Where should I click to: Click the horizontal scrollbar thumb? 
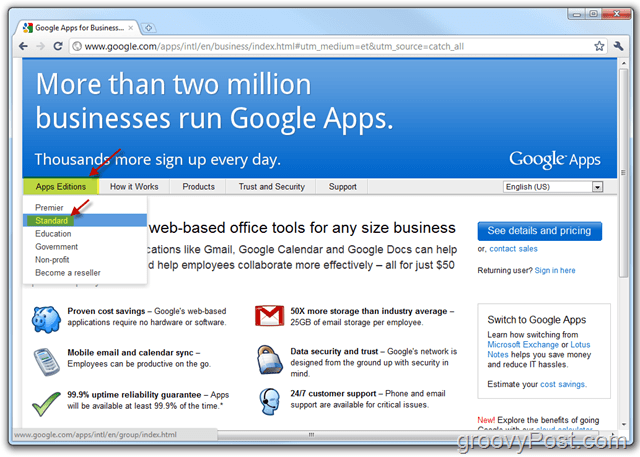pyautogui.click(x=311, y=435)
